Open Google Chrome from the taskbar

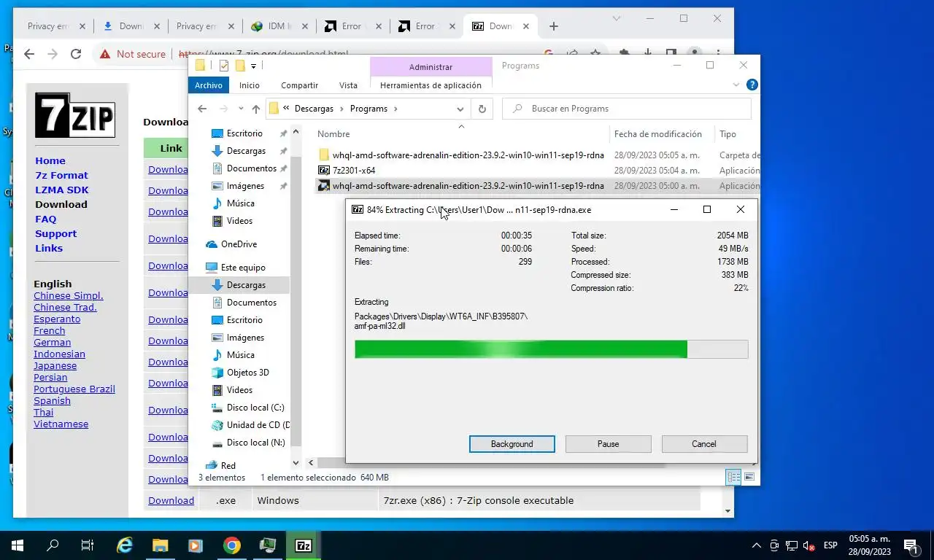(x=232, y=545)
